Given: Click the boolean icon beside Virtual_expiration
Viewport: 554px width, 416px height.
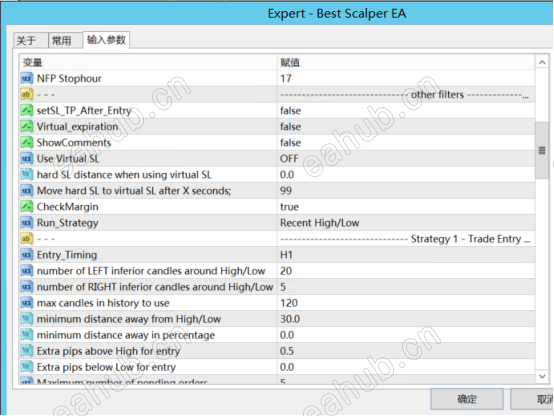Looking at the screenshot, I should (27, 126).
